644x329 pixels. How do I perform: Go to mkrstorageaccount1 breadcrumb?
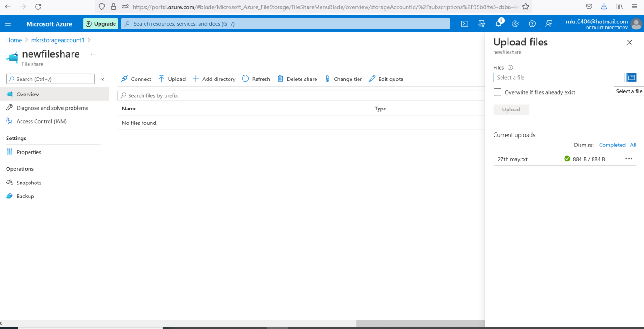58,40
